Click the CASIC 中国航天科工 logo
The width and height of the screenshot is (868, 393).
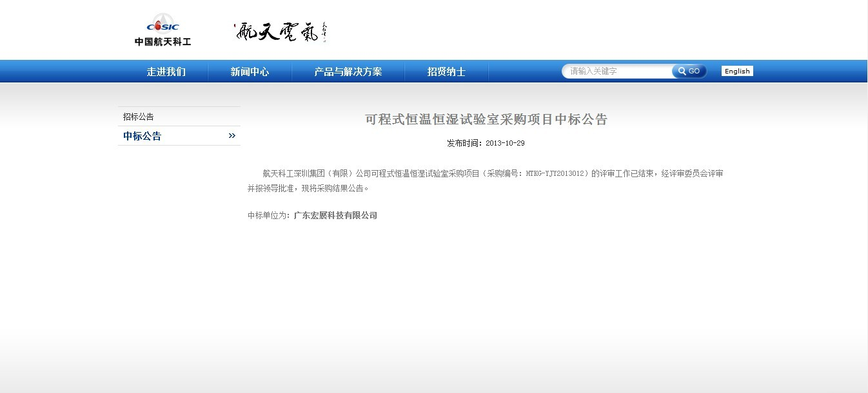click(x=163, y=30)
